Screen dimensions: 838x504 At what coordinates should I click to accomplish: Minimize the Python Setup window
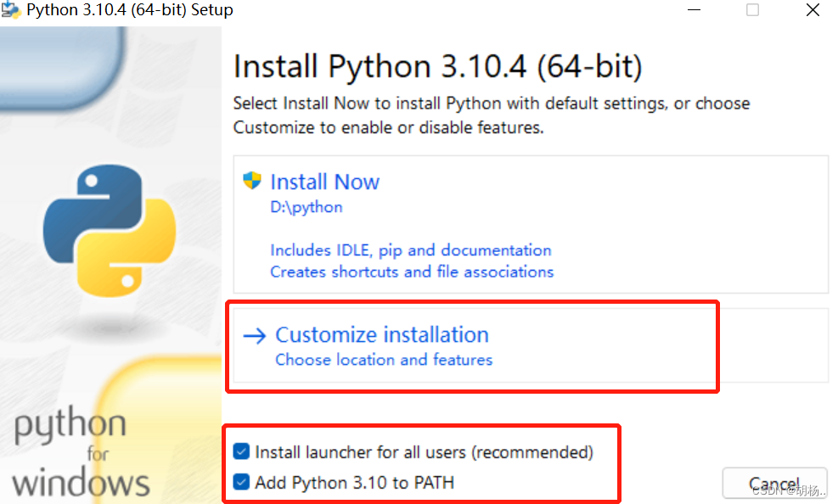click(694, 10)
